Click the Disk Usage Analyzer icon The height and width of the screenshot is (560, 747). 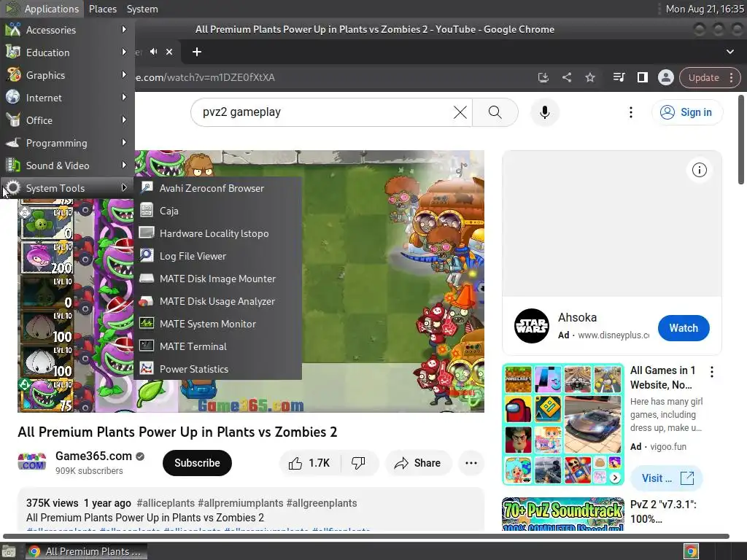(146, 301)
